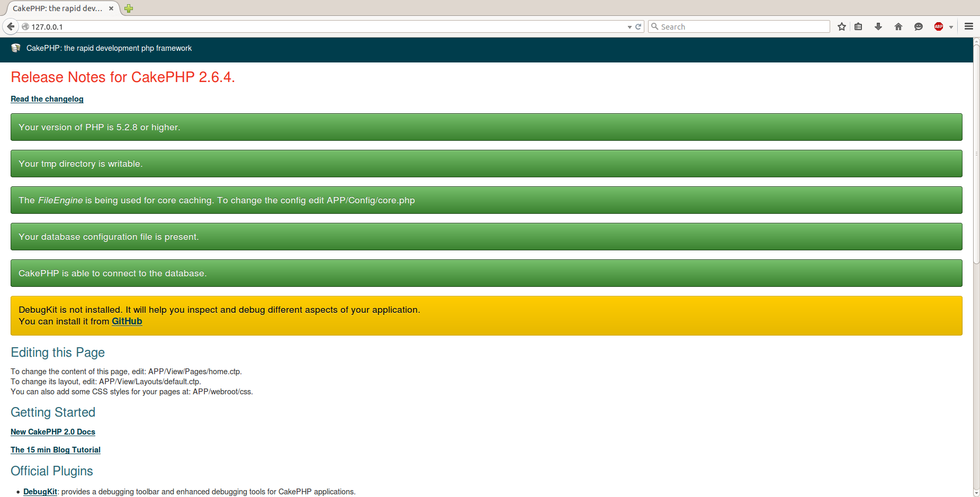
Task: Go to the home page icon
Action: 898,26
